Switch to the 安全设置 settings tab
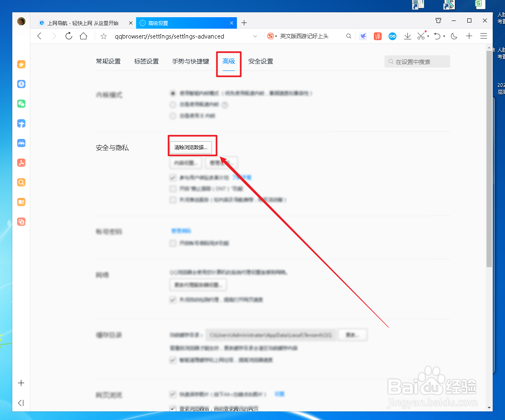This screenshot has width=505, height=420. [x=261, y=61]
